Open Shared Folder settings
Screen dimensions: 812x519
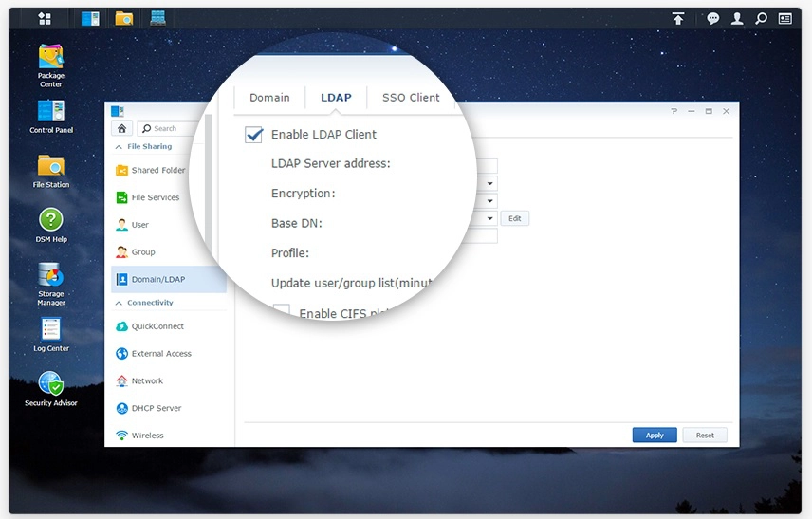[x=160, y=170]
